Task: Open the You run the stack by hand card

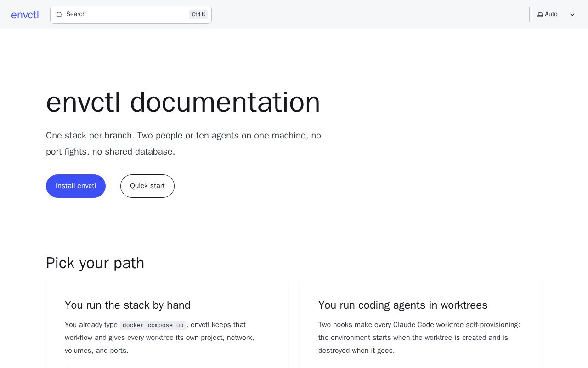Action: click(167, 324)
